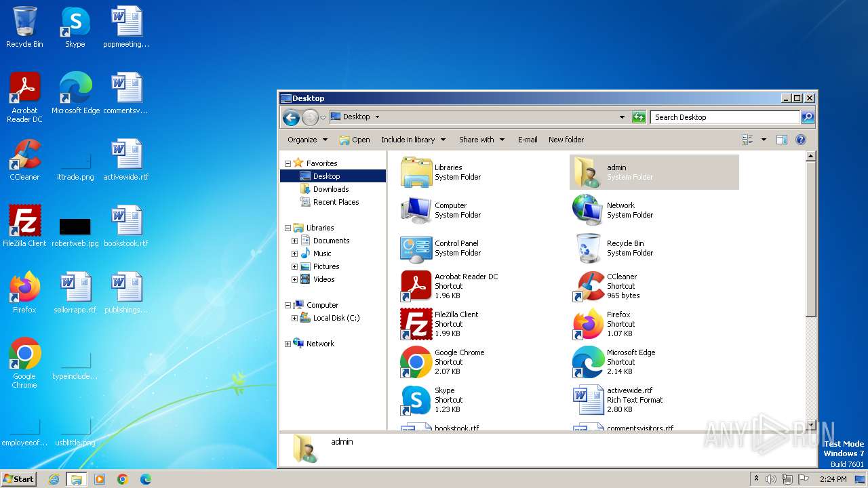The height and width of the screenshot is (488, 868).
Task: Select the CCleaner desktop icon
Action: coord(24,160)
